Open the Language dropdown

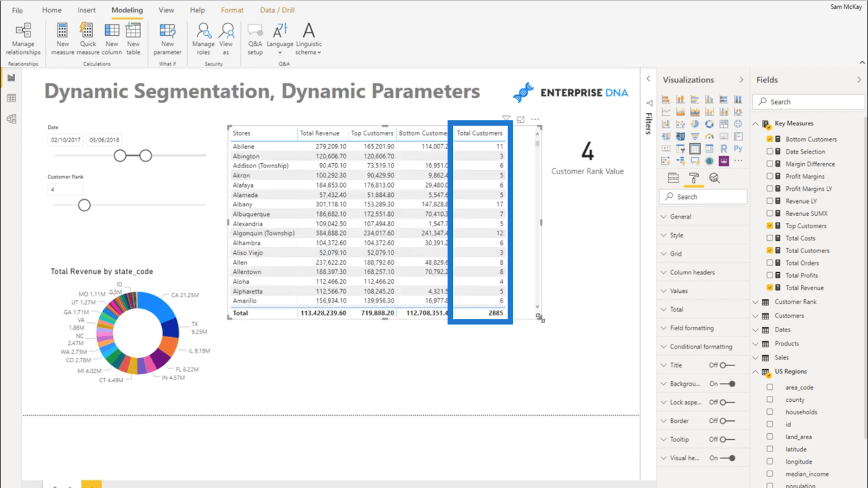280,39
